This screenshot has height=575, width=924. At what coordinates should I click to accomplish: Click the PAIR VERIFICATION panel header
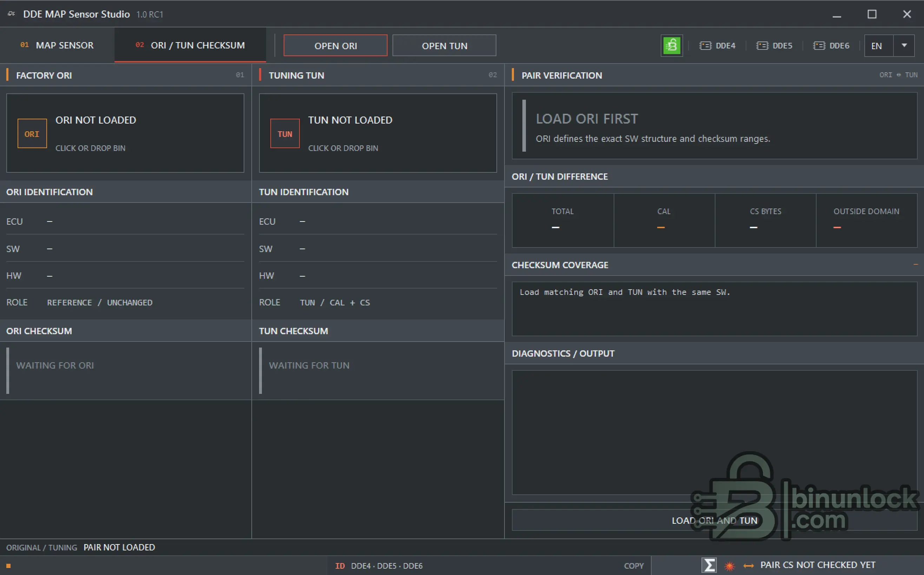(x=714, y=75)
